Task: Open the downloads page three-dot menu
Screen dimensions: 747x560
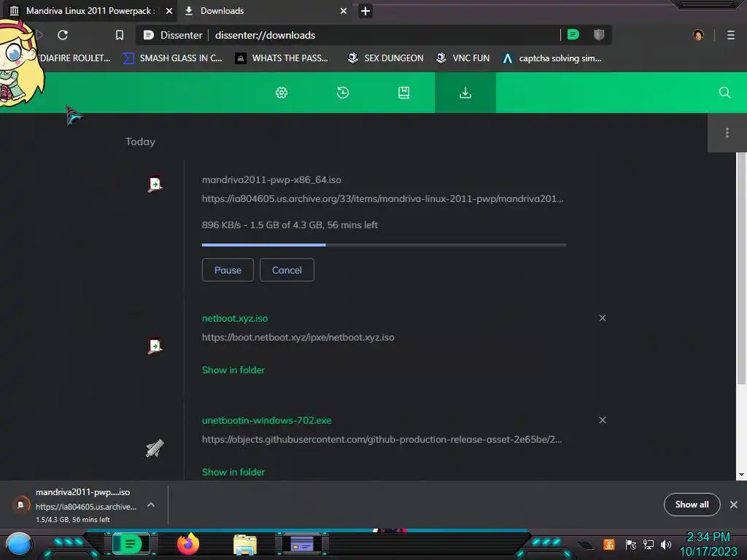Action: pos(727,133)
